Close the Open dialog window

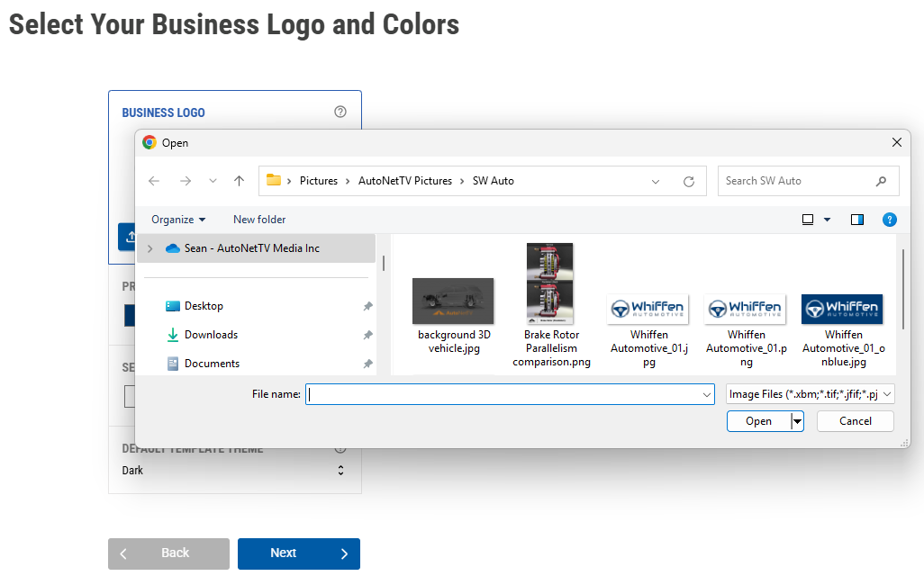click(x=896, y=142)
